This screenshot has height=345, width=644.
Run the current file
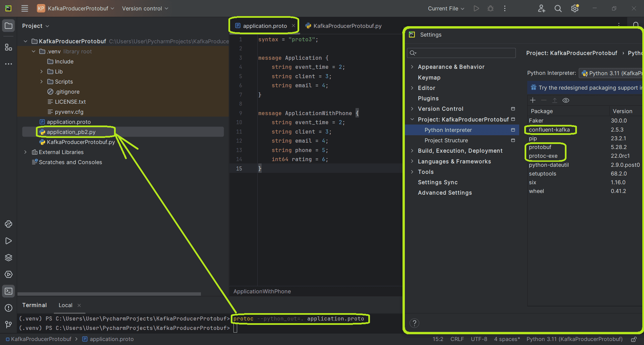(476, 8)
